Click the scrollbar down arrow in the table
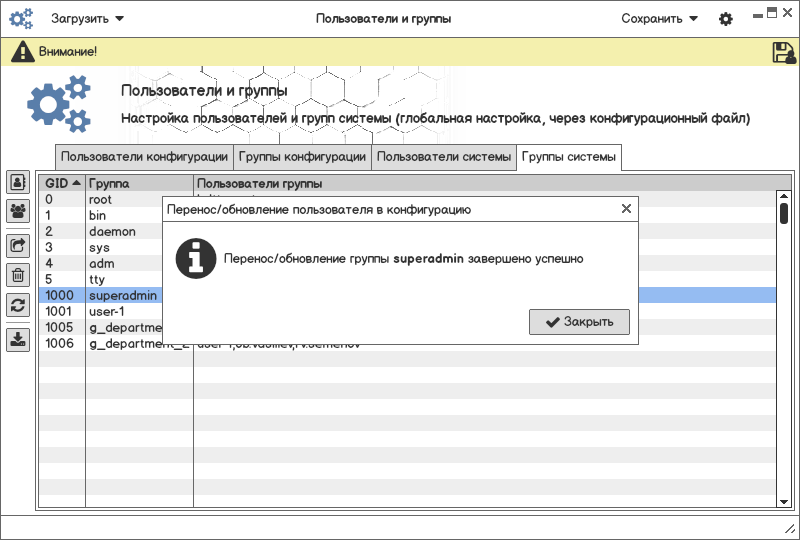Screen dimensions: 800x540 (784, 501)
